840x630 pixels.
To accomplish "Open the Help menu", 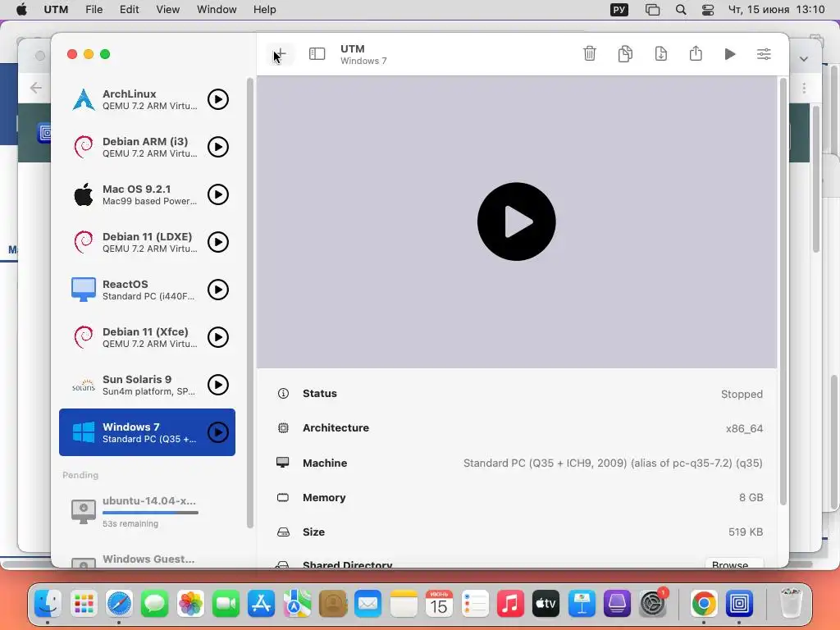I will click(265, 10).
